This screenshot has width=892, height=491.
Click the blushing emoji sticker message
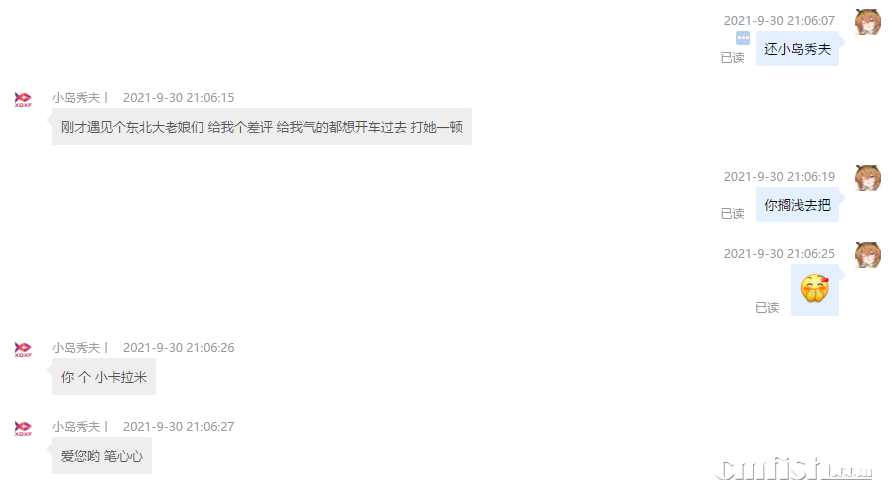[815, 290]
